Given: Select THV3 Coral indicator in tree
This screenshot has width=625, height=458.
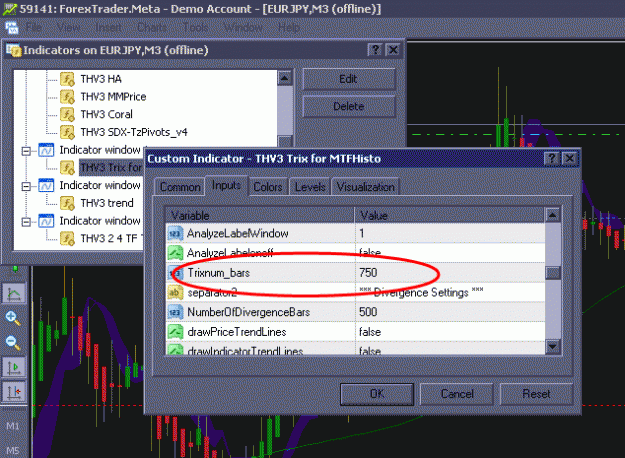Looking at the screenshot, I should tap(106, 114).
